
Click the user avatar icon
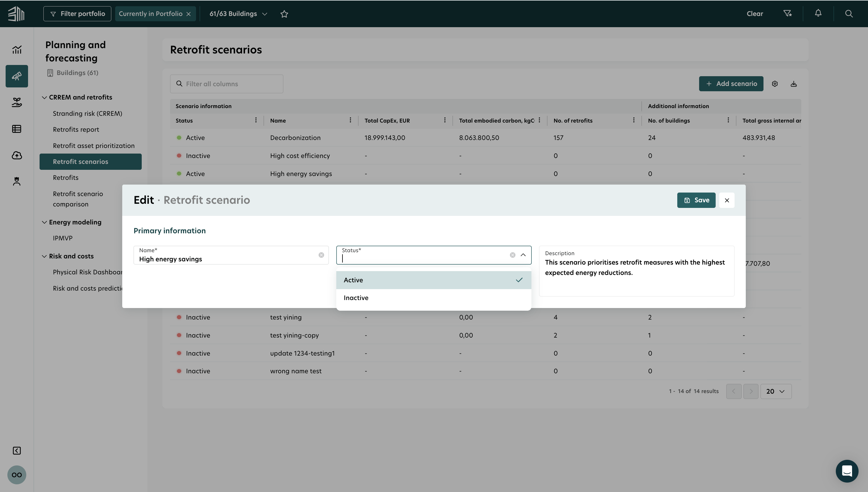(x=17, y=475)
